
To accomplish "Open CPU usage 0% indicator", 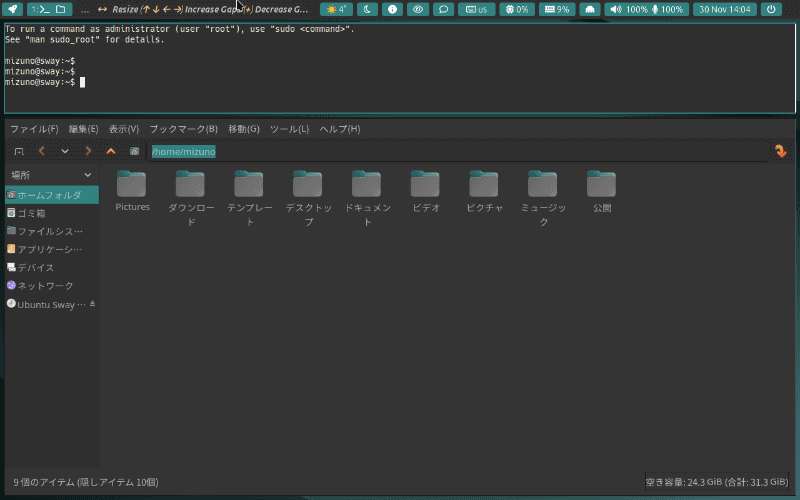I will (x=517, y=9).
